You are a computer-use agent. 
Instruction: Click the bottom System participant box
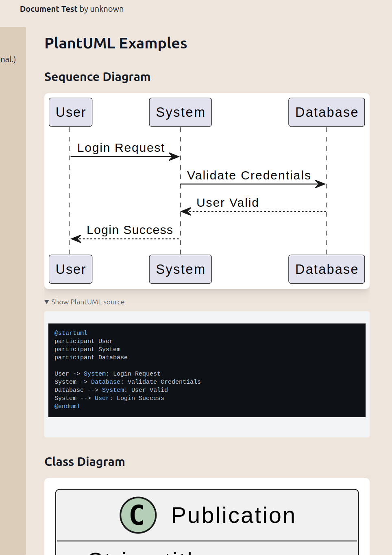[x=181, y=269]
